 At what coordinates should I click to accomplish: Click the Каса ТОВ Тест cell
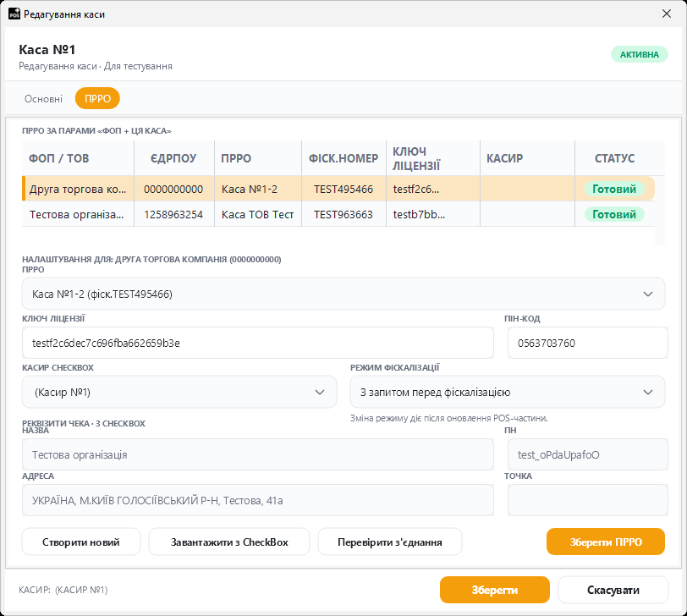257,215
